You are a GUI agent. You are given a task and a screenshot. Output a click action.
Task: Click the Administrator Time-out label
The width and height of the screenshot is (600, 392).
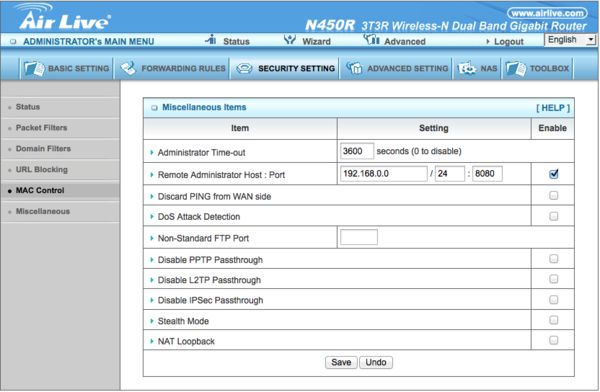pos(201,152)
